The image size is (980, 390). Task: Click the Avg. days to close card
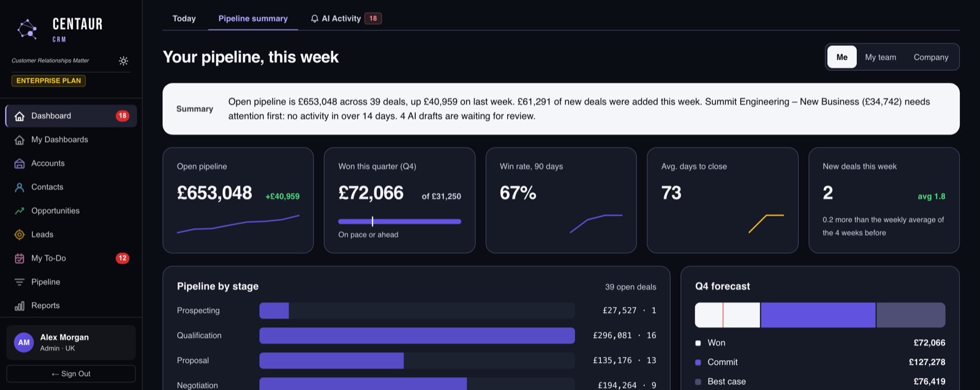click(x=723, y=200)
